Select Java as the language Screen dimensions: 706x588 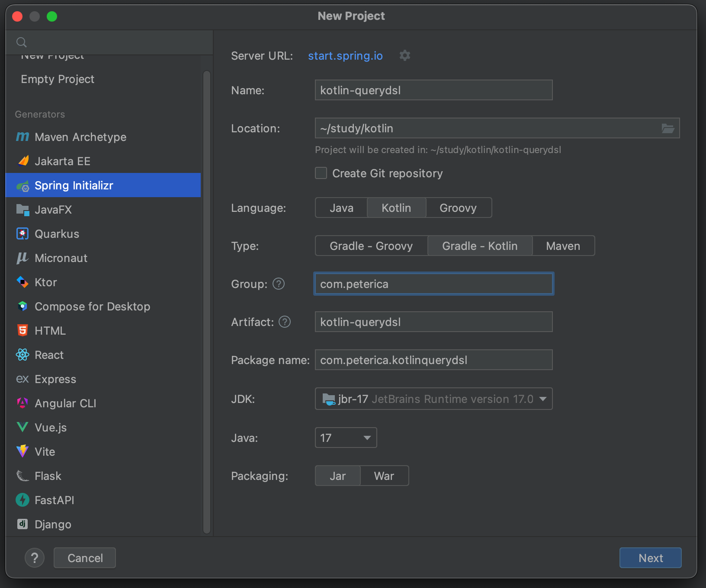pyautogui.click(x=341, y=208)
